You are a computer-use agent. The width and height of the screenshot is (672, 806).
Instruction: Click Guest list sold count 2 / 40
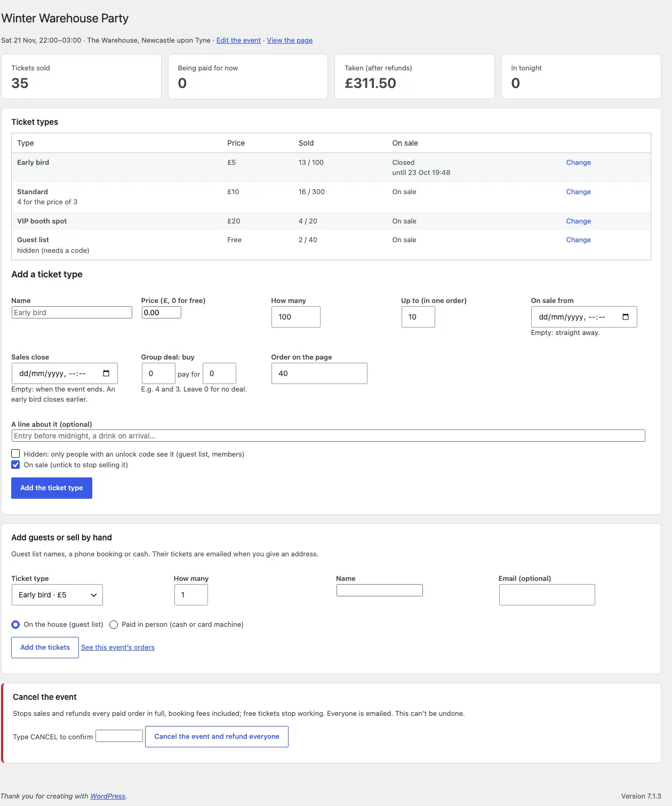point(308,240)
